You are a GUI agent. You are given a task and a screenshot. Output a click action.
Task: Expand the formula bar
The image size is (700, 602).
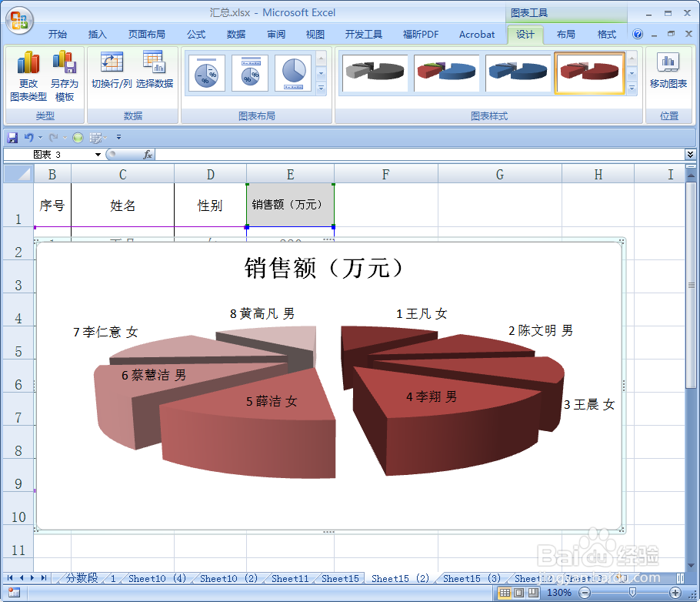click(690, 155)
